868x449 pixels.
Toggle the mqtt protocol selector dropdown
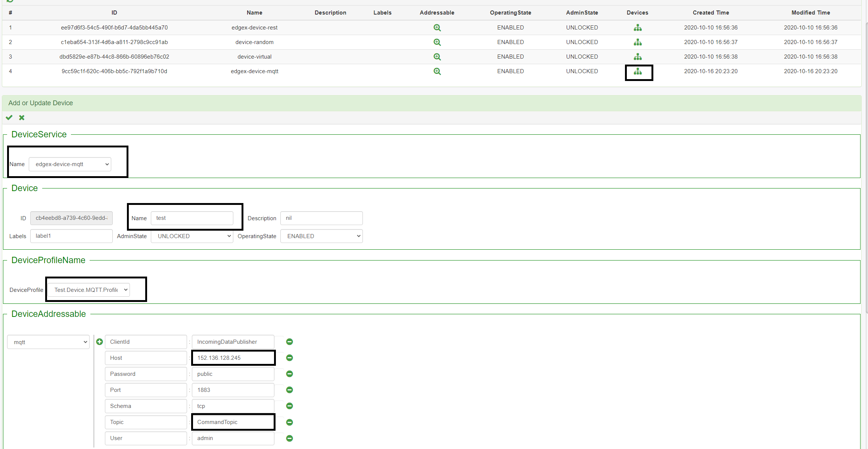coord(49,342)
